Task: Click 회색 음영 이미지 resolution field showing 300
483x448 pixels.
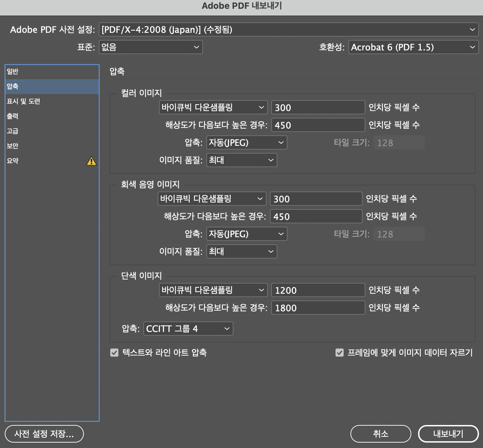Action: pos(316,199)
